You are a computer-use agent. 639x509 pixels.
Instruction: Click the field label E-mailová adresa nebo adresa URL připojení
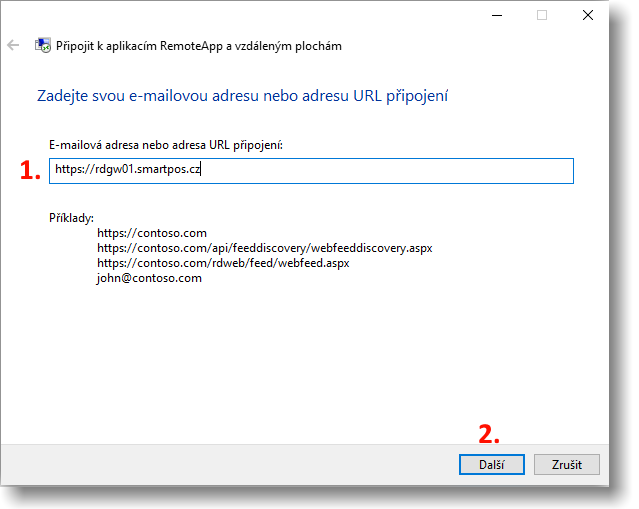click(166, 145)
